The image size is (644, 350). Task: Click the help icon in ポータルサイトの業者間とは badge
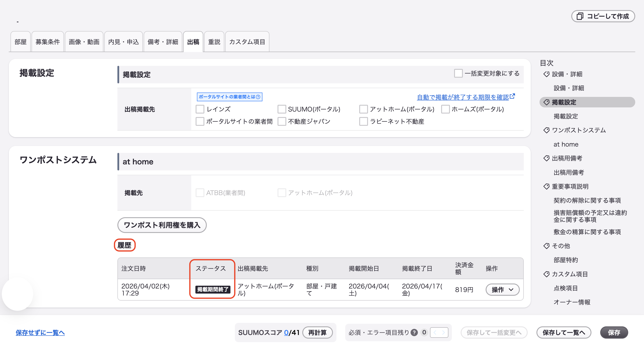tap(258, 97)
